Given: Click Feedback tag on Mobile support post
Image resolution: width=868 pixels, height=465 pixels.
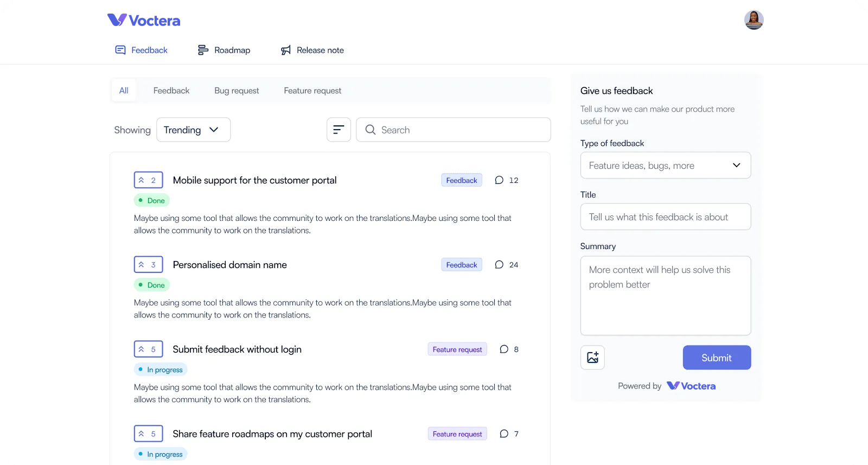Looking at the screenshot, I should click(x=462, y=180).
